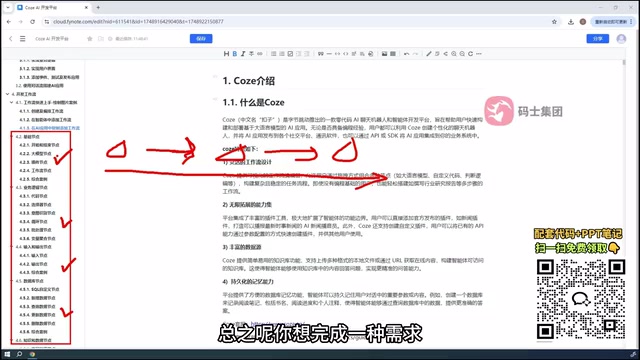640x360 pixels.
Task: Open outline item 3.1.2
Action: click(x=37, y=69)
